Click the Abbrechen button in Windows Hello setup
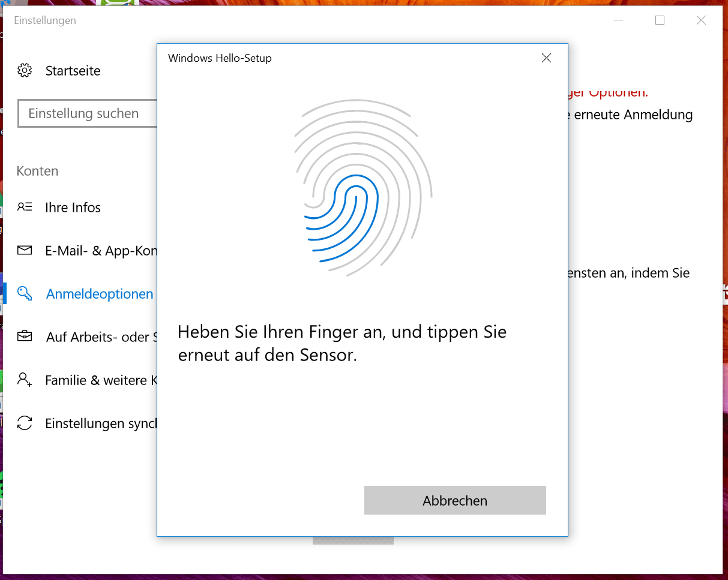Viewport: 728px width, 580px height. click(x=455, y=500)
